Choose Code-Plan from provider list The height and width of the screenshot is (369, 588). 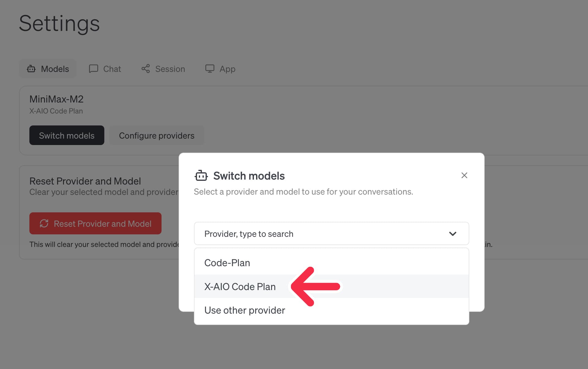227,263
